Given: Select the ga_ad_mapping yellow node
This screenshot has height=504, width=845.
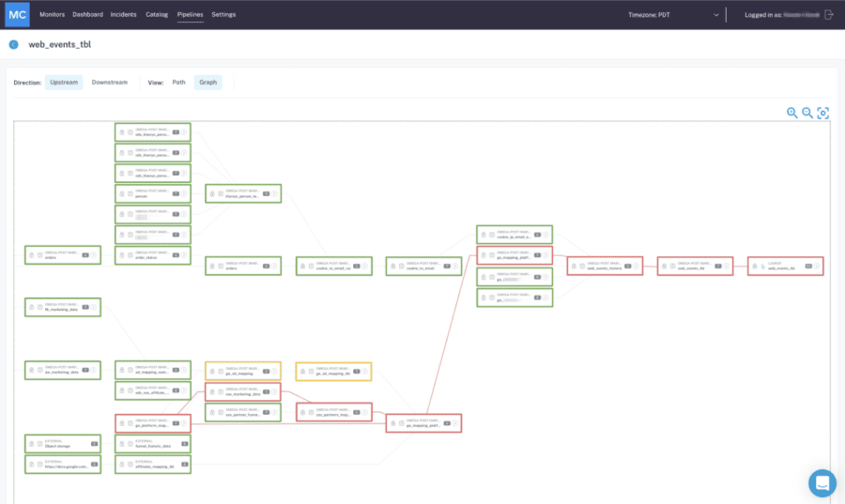Looking at the screenshot, I should click(x=243, y=371).
